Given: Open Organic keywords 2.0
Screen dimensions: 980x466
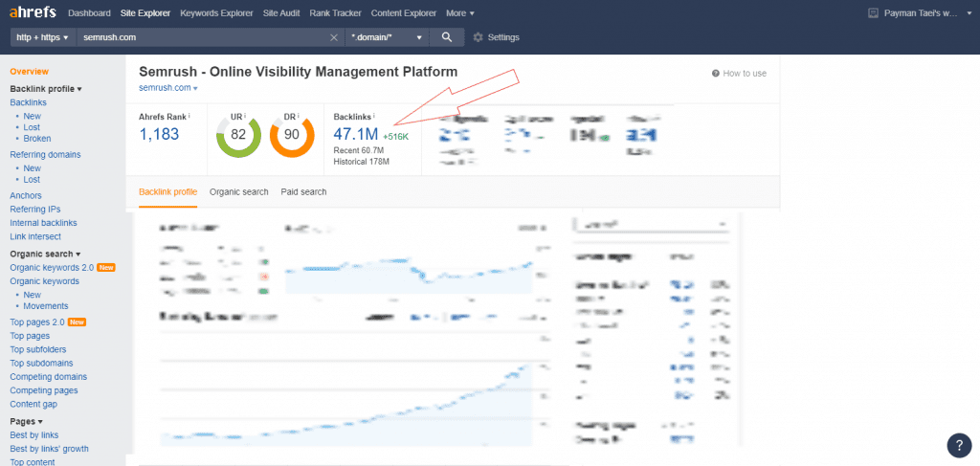Looking at the screenshot, I should pyautogui.click(x=52, y=267).
